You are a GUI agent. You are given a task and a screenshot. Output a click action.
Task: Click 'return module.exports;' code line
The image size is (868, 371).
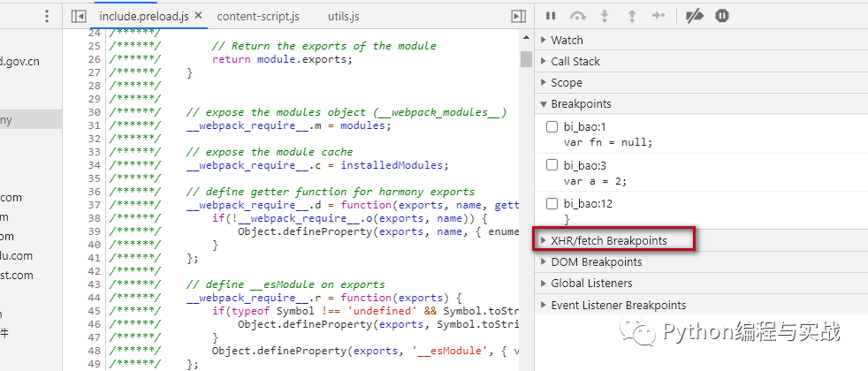pyautogui.click(x=282, y=59)
